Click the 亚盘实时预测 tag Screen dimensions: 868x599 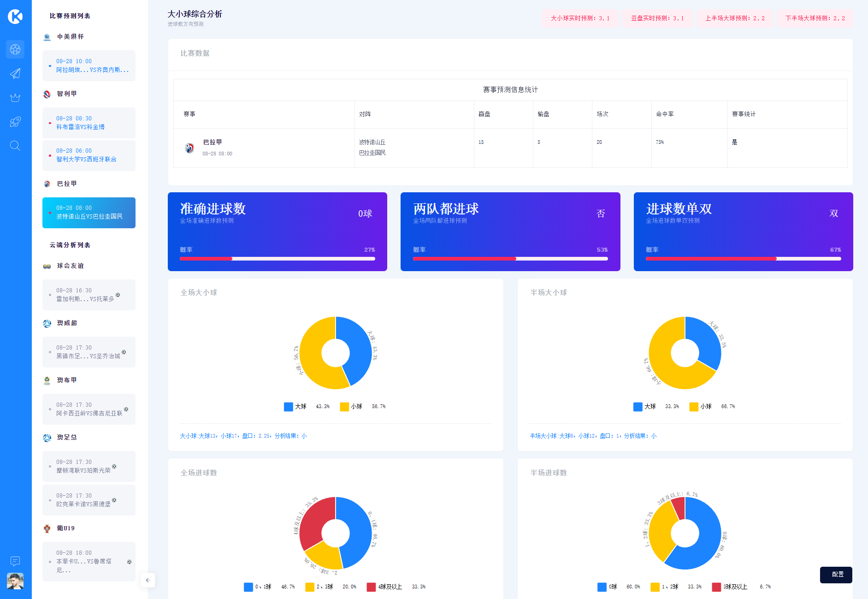657,18
